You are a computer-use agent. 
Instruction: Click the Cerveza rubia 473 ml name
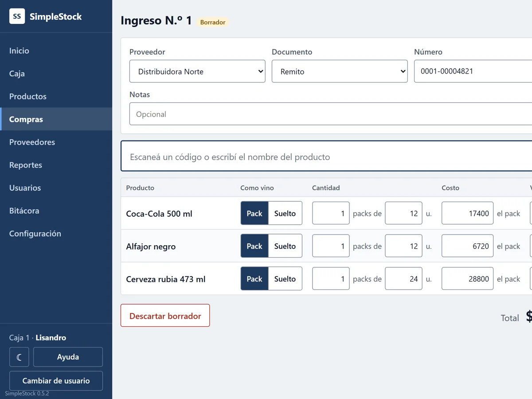(166, 279)
